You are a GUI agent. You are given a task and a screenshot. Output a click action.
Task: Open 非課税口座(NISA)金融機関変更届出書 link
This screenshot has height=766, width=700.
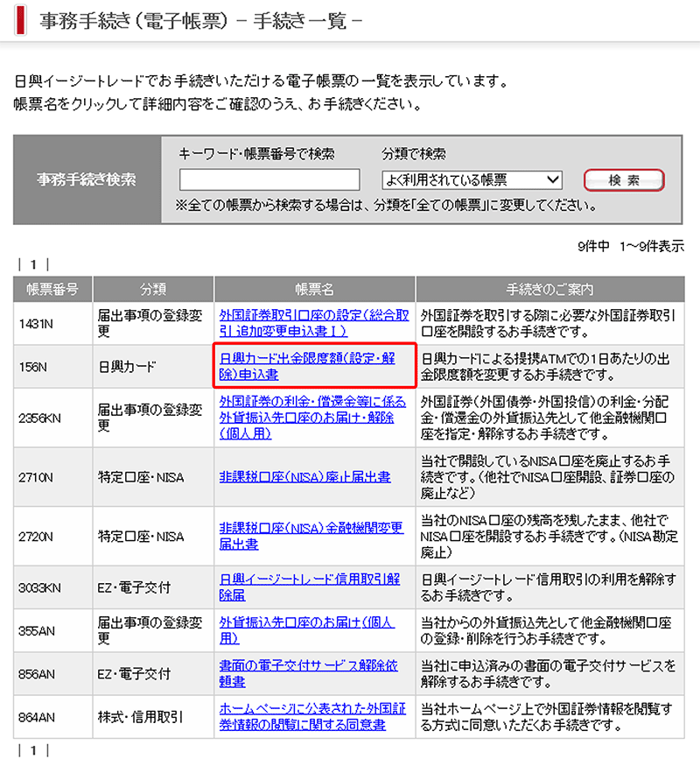coord(311,536)
